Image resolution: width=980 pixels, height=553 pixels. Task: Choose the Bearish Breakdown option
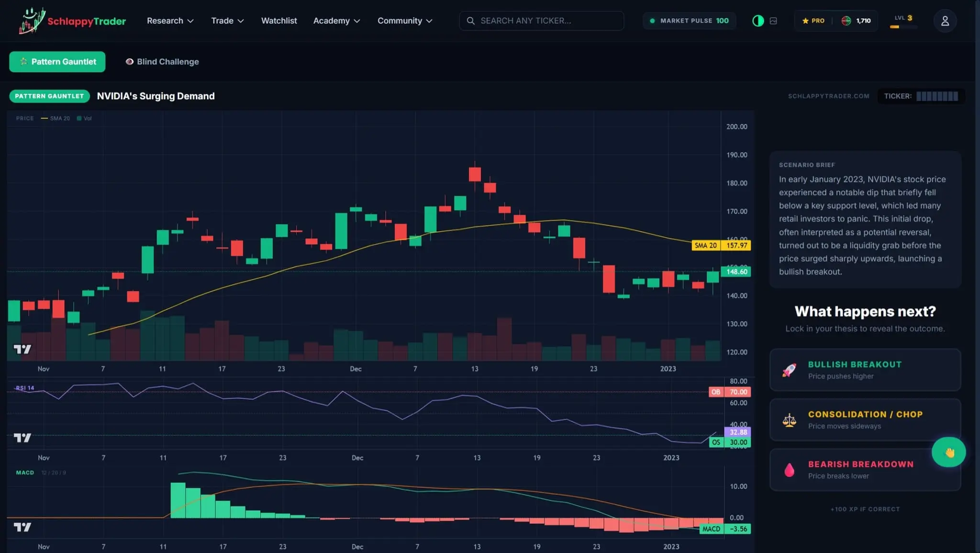(865, 469)
